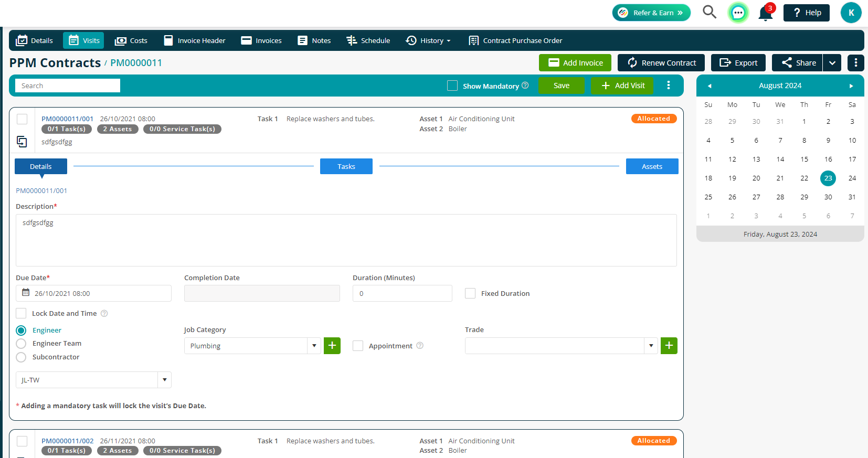Open the chat messages bubble icon
Viewport: 868px width, 458px height.
coord(738,13)
